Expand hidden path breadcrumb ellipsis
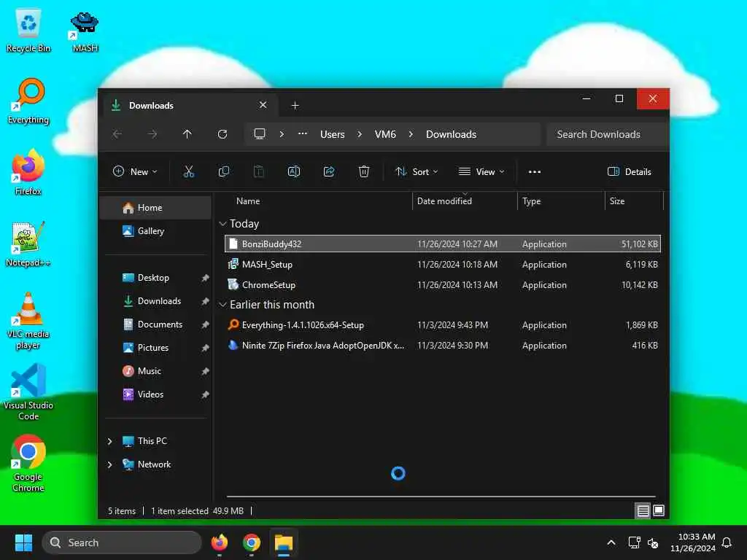 click(303, 134)
